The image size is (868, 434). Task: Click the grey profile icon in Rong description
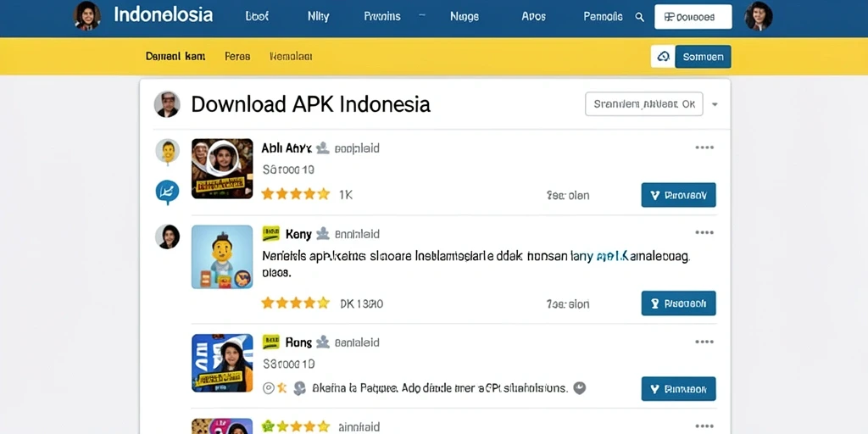(299, 388)
